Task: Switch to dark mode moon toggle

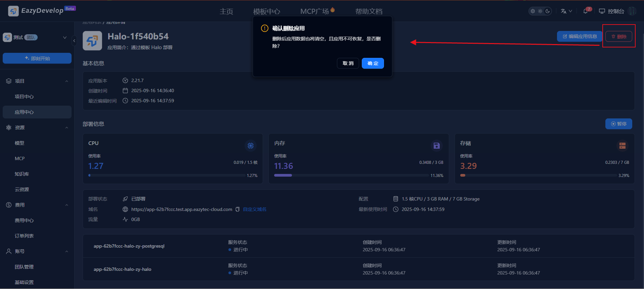Action: coord(548,11)
